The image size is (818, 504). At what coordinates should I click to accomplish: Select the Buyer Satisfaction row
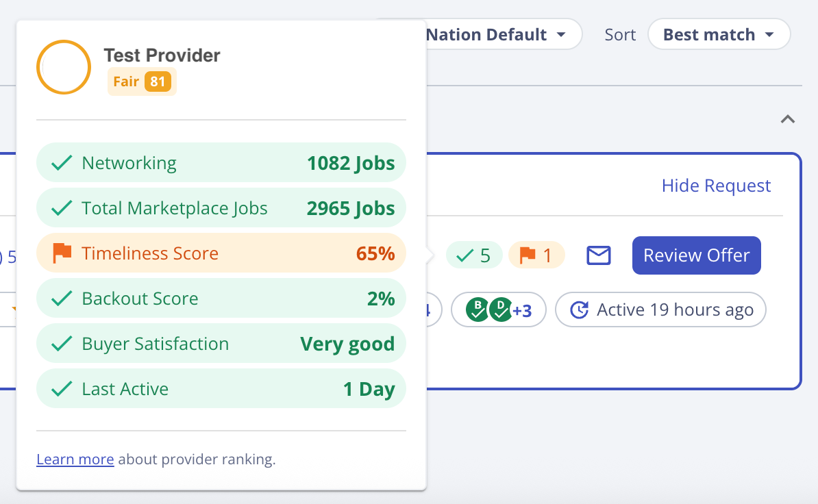pos(221,344)
